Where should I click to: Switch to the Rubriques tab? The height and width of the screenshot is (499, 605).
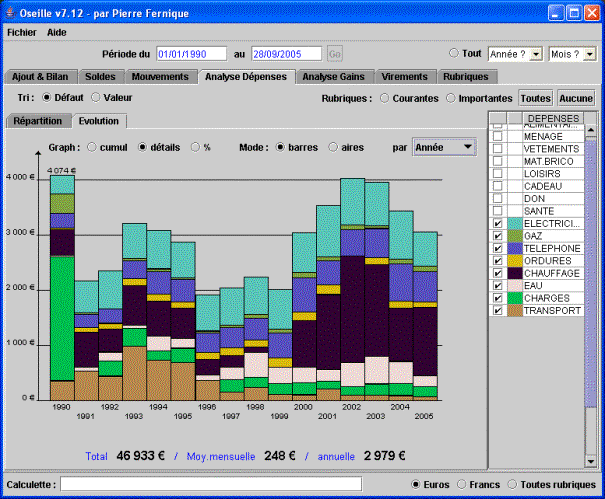pyautogui.click(x=466, y=77)
